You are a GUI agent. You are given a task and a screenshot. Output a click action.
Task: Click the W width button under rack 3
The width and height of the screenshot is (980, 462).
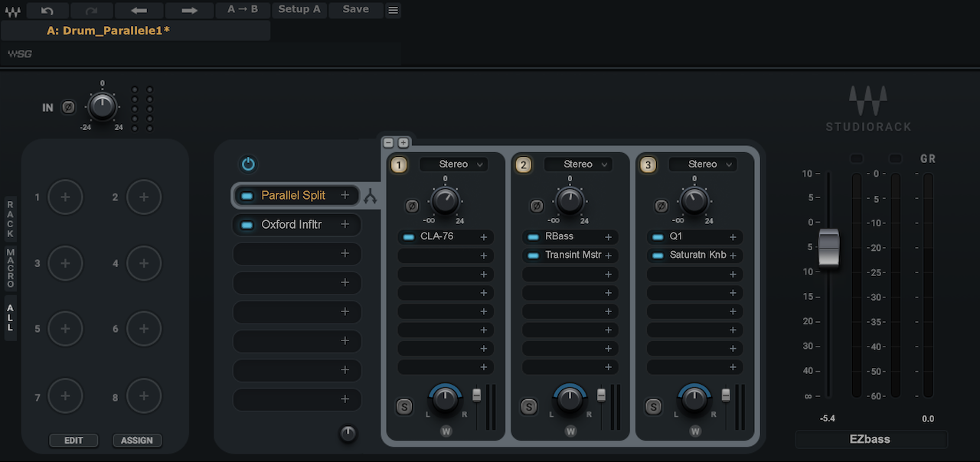tap(695, 431)
